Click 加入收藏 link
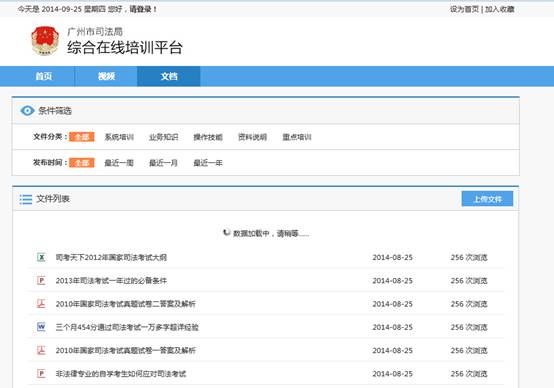The height and width of the screenshot is (388, 554). coord(500,9)
